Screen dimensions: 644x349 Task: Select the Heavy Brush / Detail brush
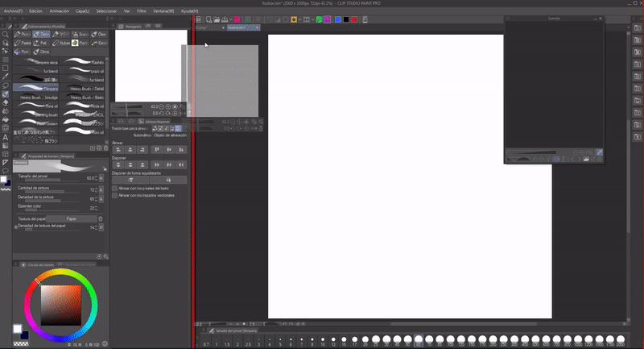point(84,89)
